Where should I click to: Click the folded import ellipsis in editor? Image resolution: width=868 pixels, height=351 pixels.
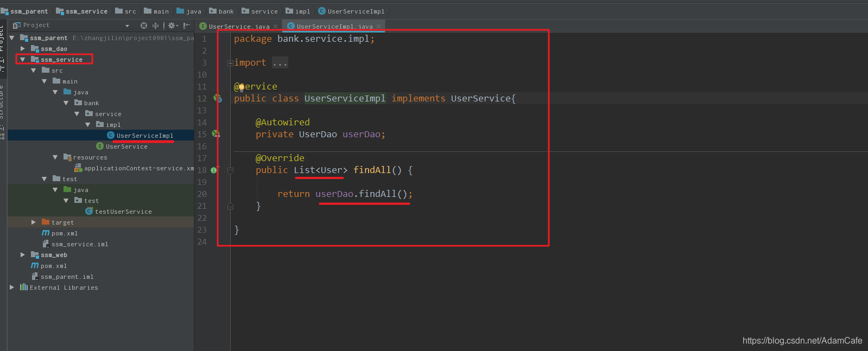(x=280, y=63)
